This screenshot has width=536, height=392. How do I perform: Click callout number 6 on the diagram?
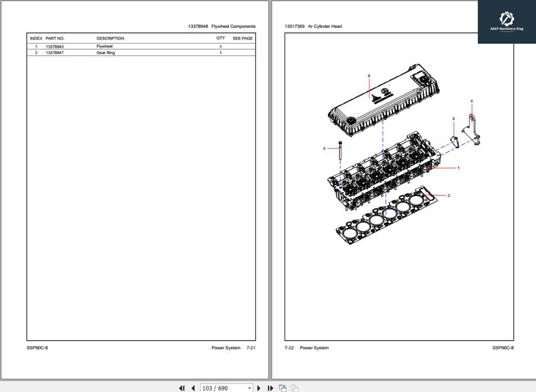369,75
